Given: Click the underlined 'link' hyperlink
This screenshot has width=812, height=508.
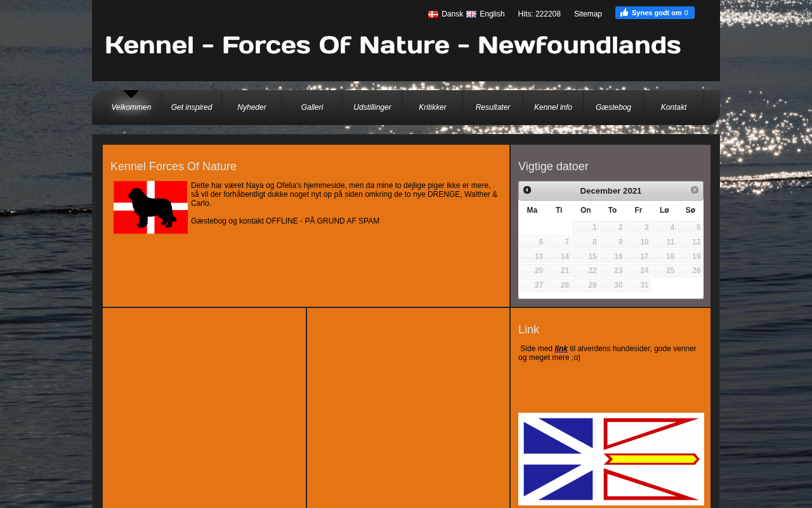Looking at the screenshot, I should pos(561,349).
